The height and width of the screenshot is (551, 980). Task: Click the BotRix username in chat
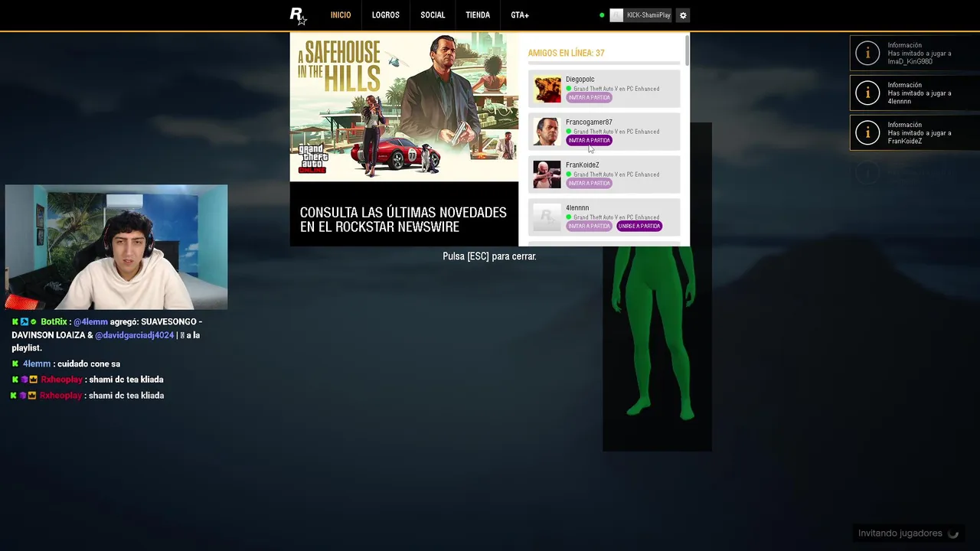[x=54, y=322]
